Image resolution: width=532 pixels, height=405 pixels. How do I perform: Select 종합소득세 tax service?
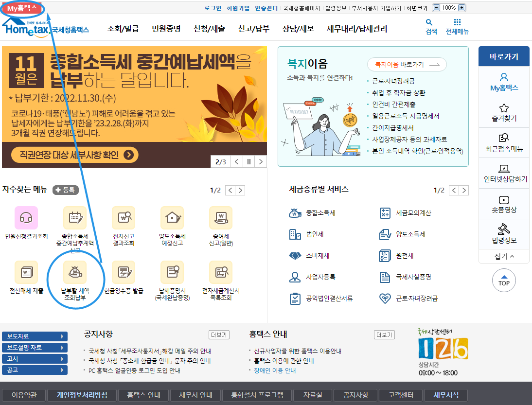(x=312, y=213)
